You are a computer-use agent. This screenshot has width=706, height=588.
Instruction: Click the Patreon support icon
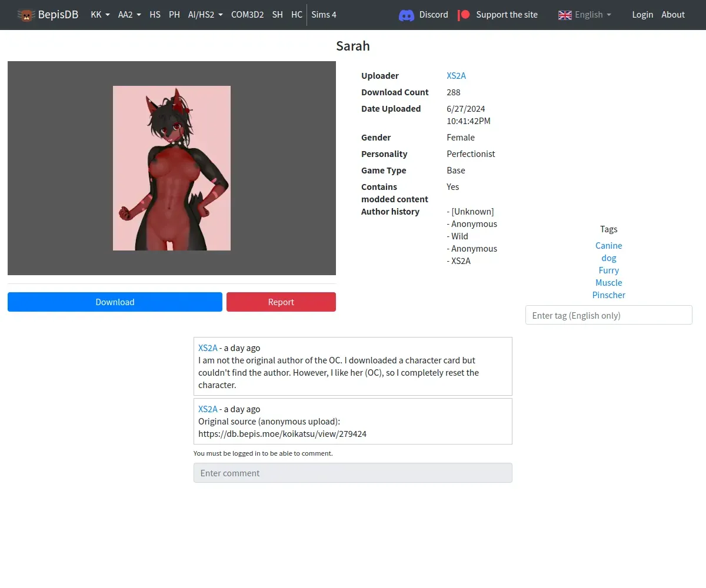pos(464,15)
